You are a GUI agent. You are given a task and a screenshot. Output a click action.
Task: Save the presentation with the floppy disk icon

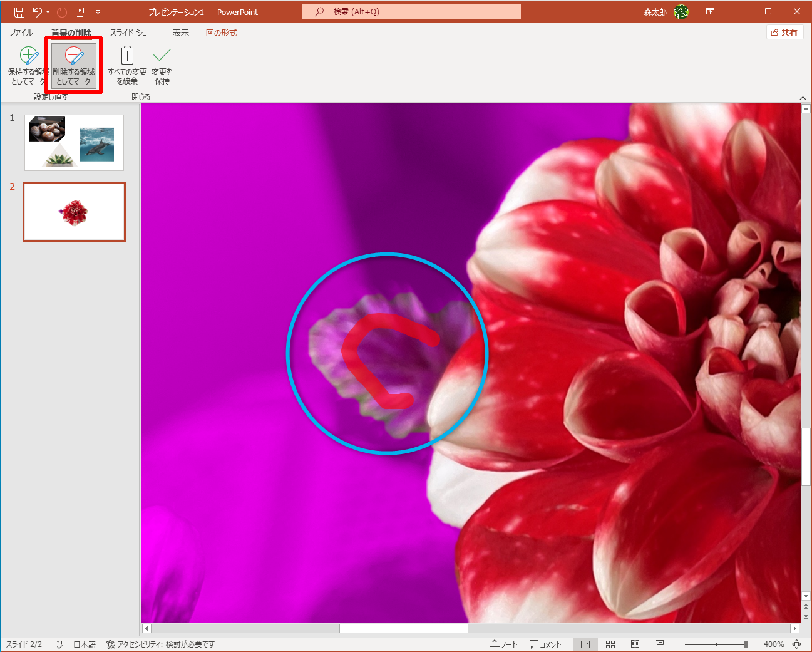tap(19, 12)
